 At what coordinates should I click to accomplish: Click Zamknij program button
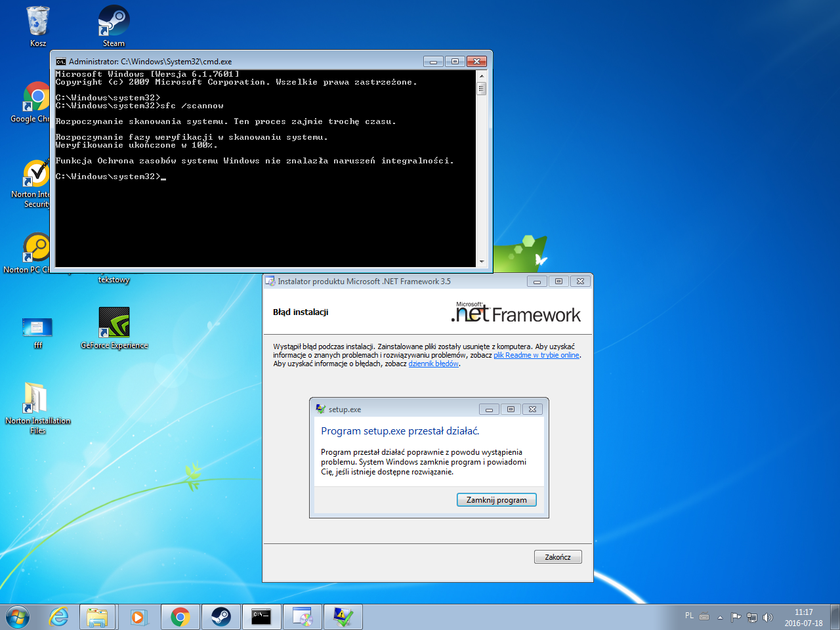pyautogui.click(x=497, y=500)
